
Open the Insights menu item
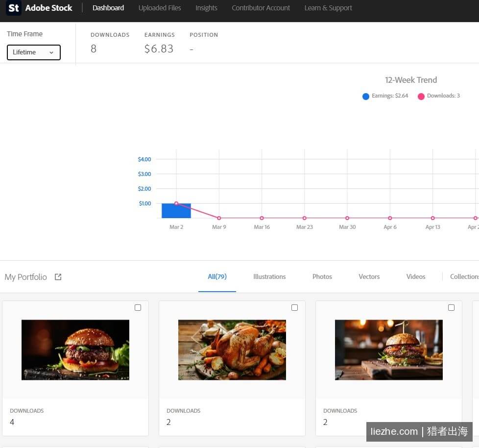[x=207, y=8]
